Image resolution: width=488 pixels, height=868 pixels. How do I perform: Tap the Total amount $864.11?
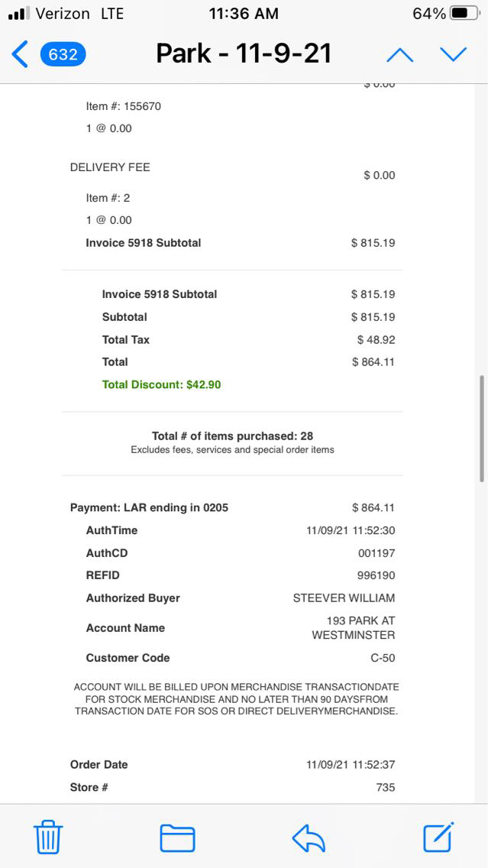click(x=373, y=361)
